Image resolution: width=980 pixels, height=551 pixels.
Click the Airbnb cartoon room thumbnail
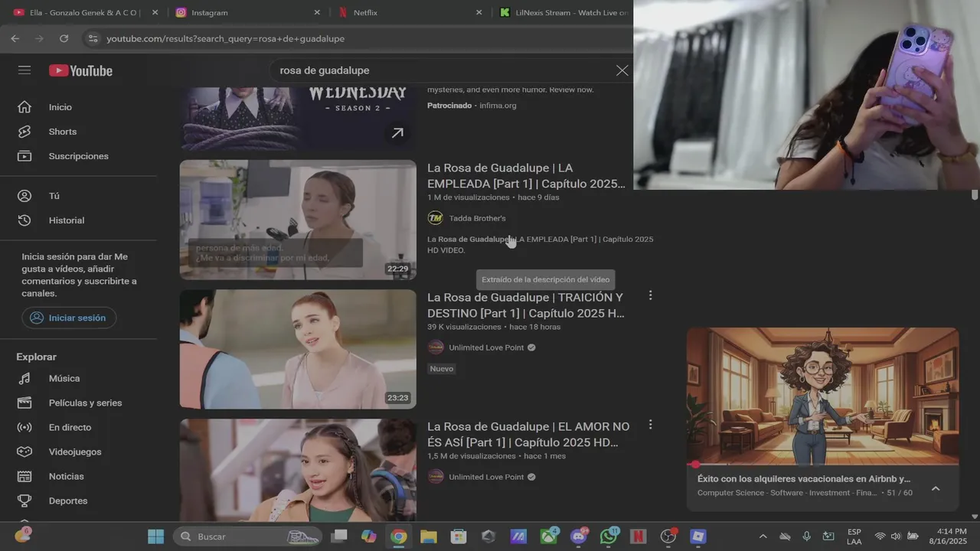822,396
